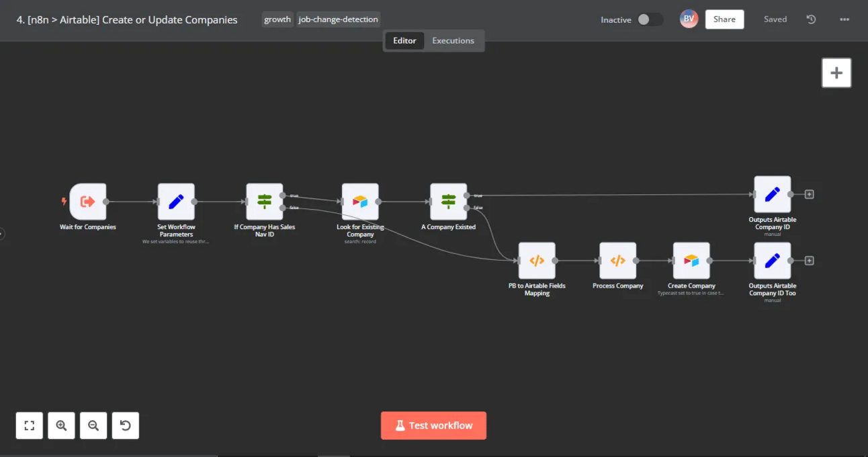Expand the collapsed left sidebar
The width and height of the screenshot is (868, 457).
point(2,234)
